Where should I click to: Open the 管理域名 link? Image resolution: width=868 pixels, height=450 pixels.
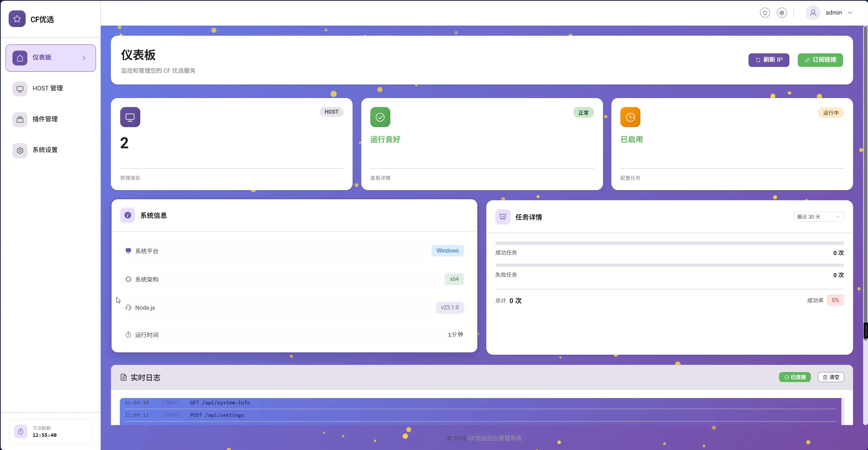click(130, 178)
